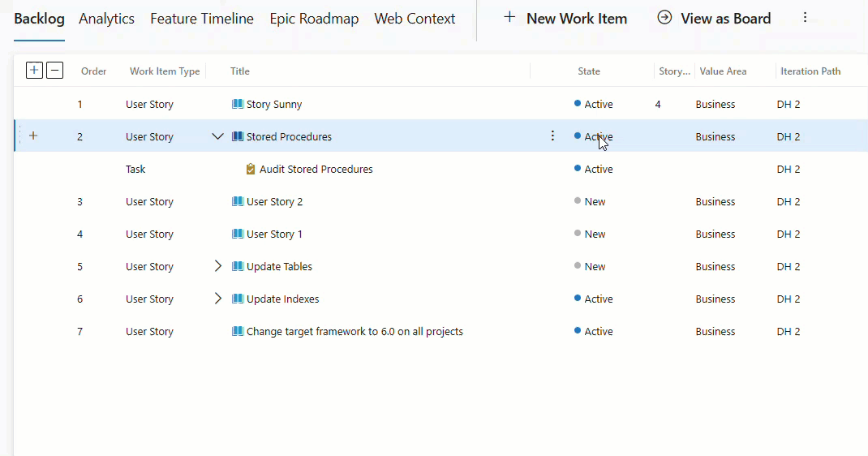Click story points value 4 for Story Sunny

(658, 104)
